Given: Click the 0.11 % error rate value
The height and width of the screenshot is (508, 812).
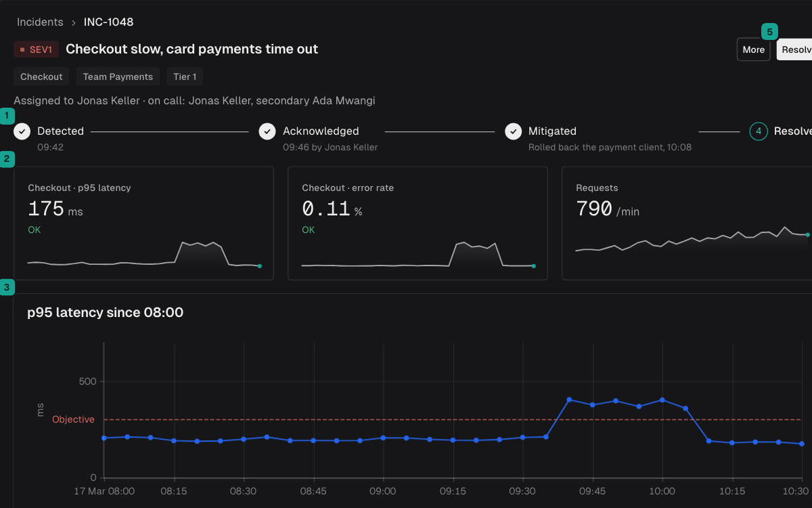Looking at the screenshot, I should tap(332, 209).
